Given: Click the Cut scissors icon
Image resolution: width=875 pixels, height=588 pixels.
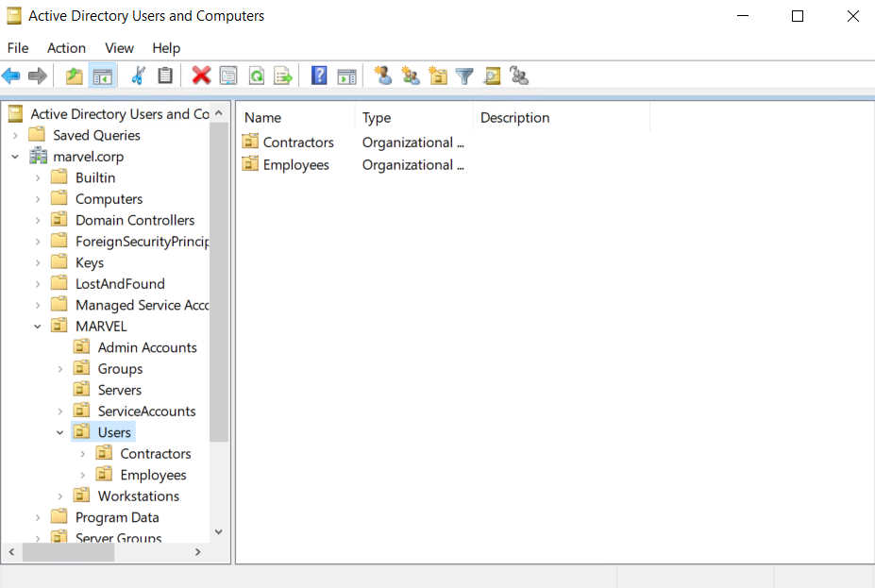Looking at the screenshot, I should coord(139,76).
